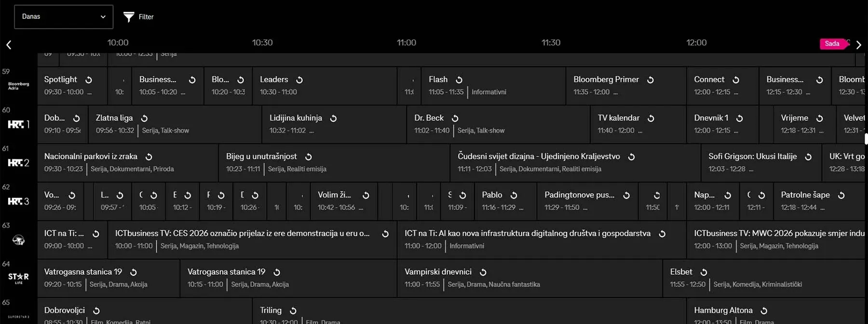Screen dimensions: 868x324
Task: Open Vampirski dnevnici program entry
Action: click(529, 278)
